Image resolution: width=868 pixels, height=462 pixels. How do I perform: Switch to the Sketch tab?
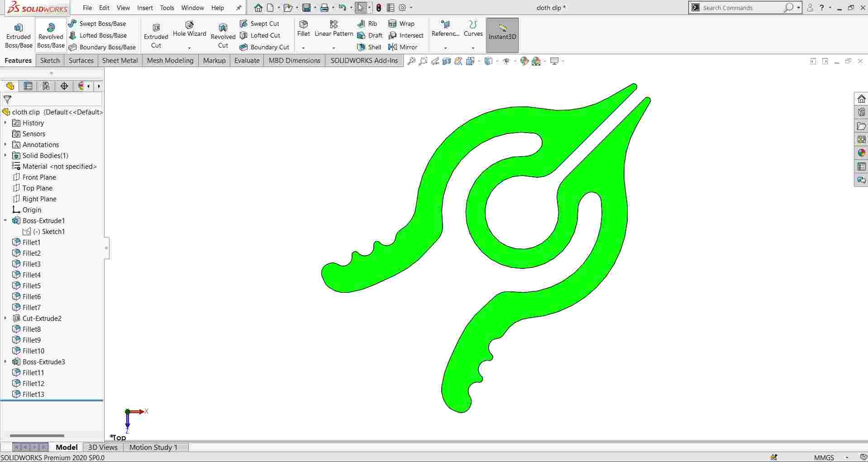[x=50, y=61]
